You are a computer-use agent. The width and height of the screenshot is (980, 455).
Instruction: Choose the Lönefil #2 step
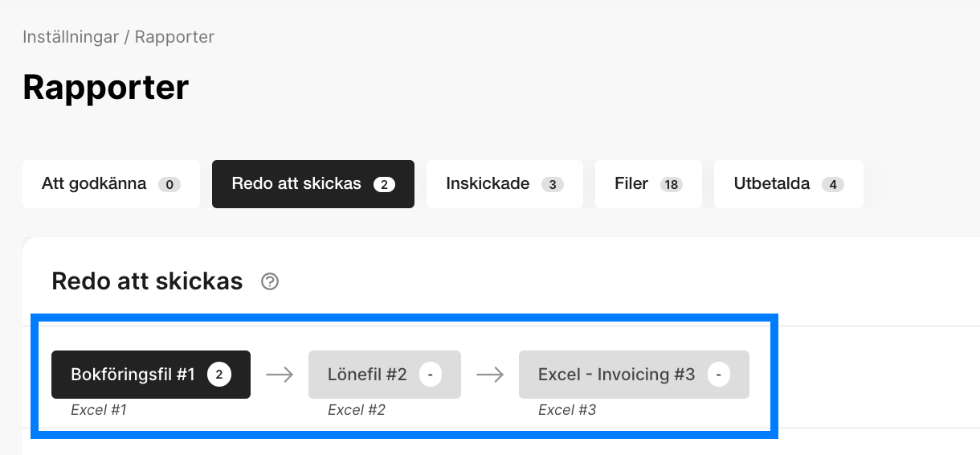click(368, 375)
